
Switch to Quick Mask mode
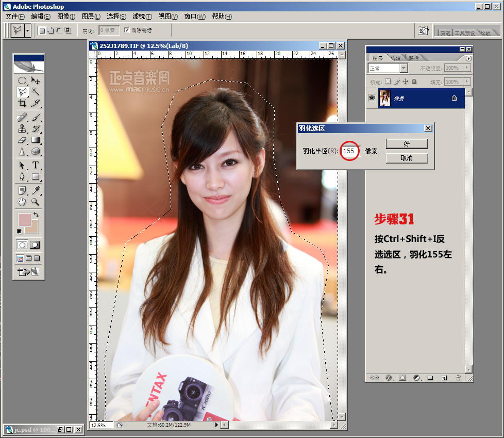35,245
